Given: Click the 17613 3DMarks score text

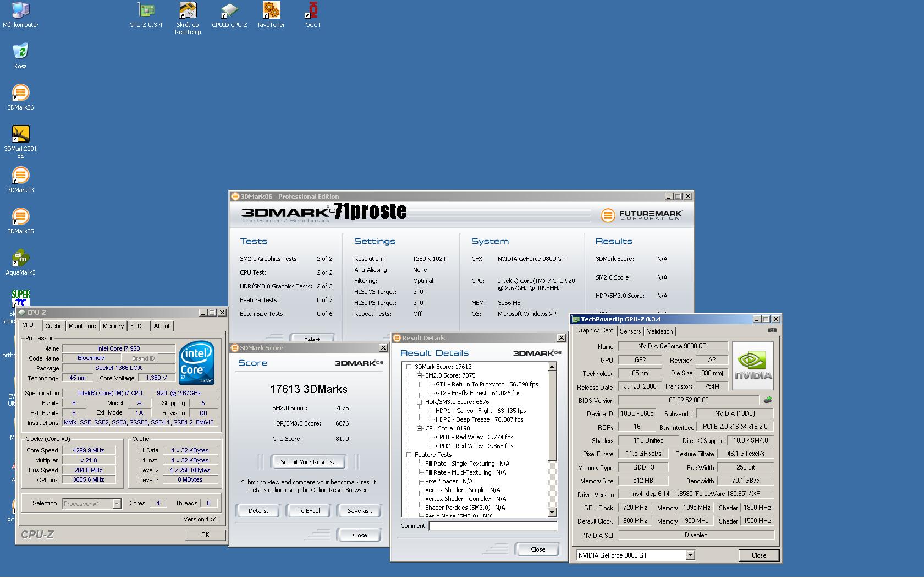Looking at the screenshot, I should tap(309, 389).
